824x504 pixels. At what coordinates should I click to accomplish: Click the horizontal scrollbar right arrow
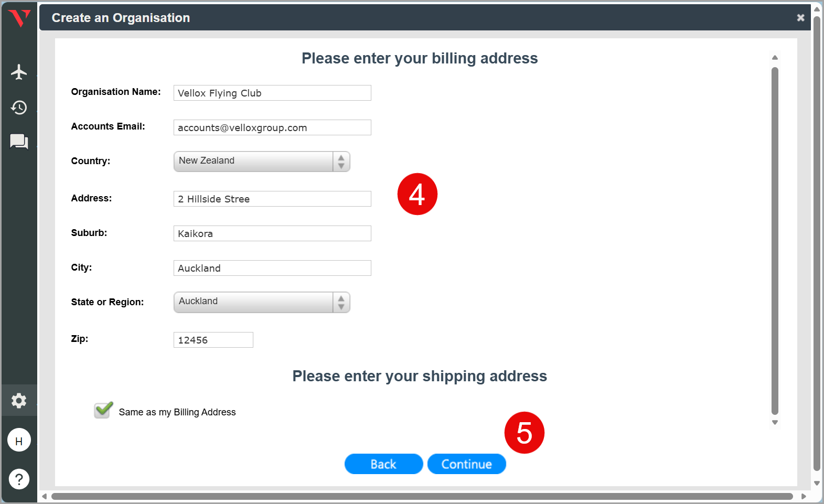pos(804,496)
